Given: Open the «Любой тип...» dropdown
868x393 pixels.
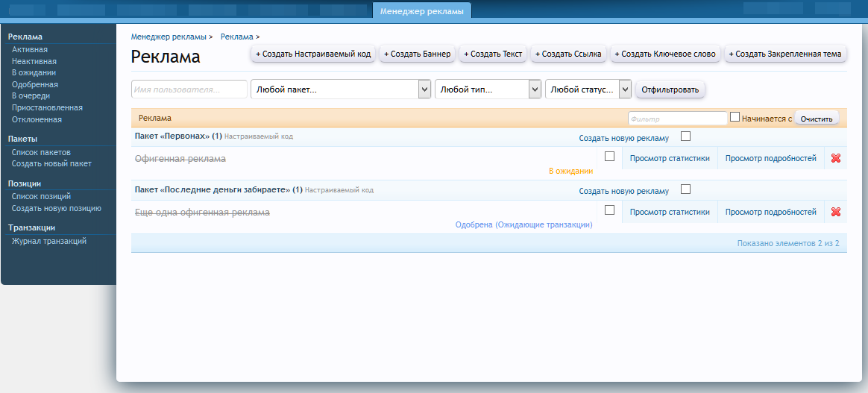Looking at the screenshot, I should pos(488,89).
